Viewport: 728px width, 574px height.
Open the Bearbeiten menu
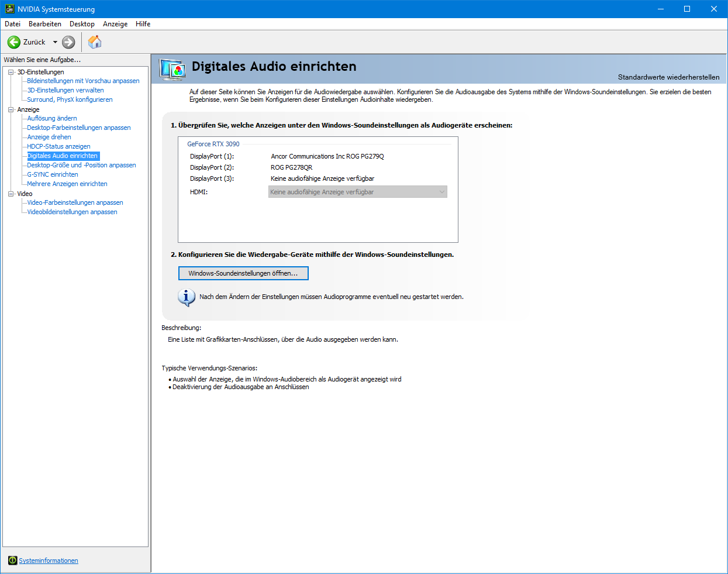point(45,24)
